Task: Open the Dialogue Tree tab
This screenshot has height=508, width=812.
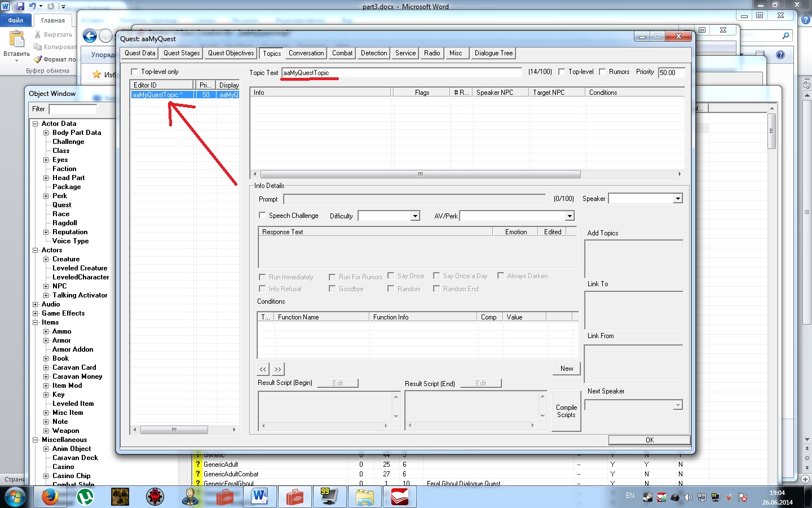Action: pos(493,53)
